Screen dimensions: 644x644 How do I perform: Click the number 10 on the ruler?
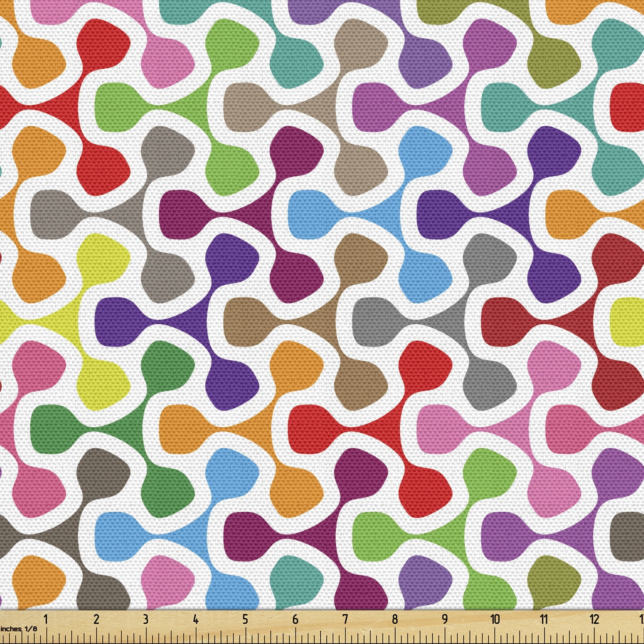tap(495, 619)
